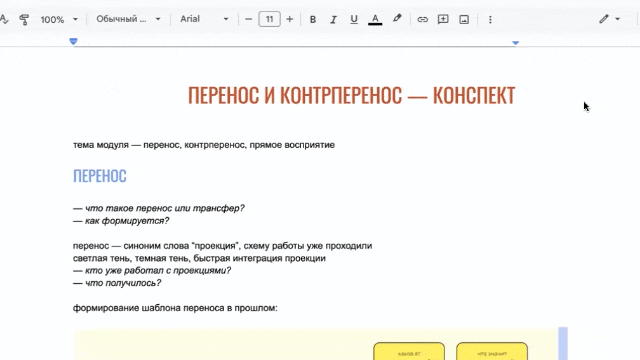Click the line "светлая тень, темная тень"
Image resolution: width=640 pixels, height=360 pixels.
[x=199, y=258]
